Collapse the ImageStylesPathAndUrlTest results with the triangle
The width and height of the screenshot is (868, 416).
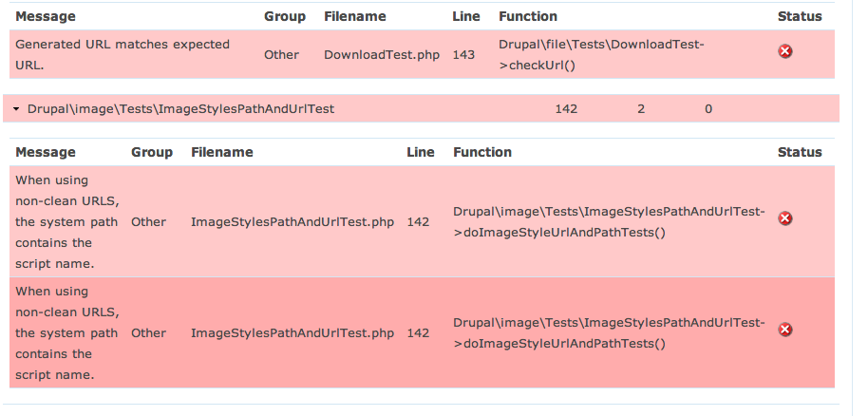point(17,109)
